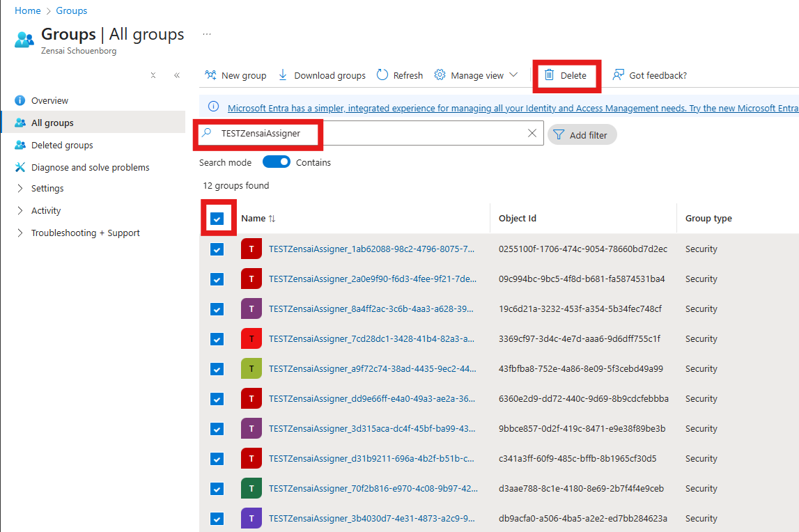Image resolution: width=799 pixels, height=532 pixels.
Task: Click the Download groups arrow icon
Action: point(283,75)
